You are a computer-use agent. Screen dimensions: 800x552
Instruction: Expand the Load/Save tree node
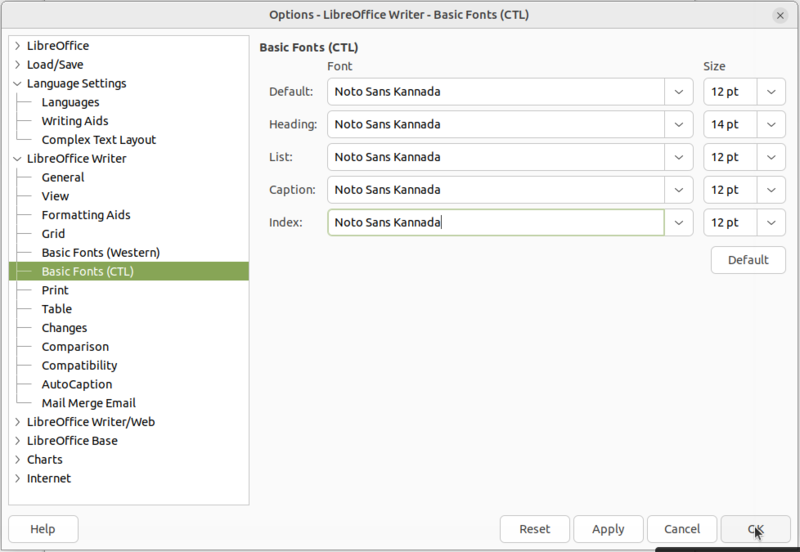(17, 65)
